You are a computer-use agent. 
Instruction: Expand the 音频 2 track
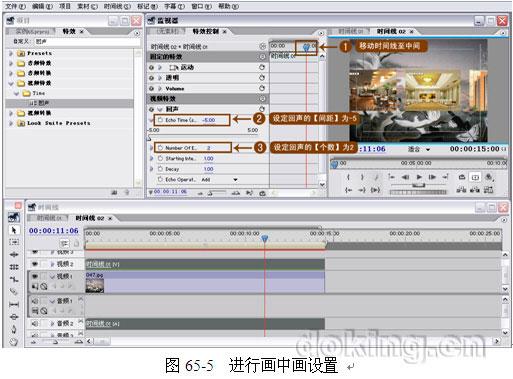[x=52, y=323]
